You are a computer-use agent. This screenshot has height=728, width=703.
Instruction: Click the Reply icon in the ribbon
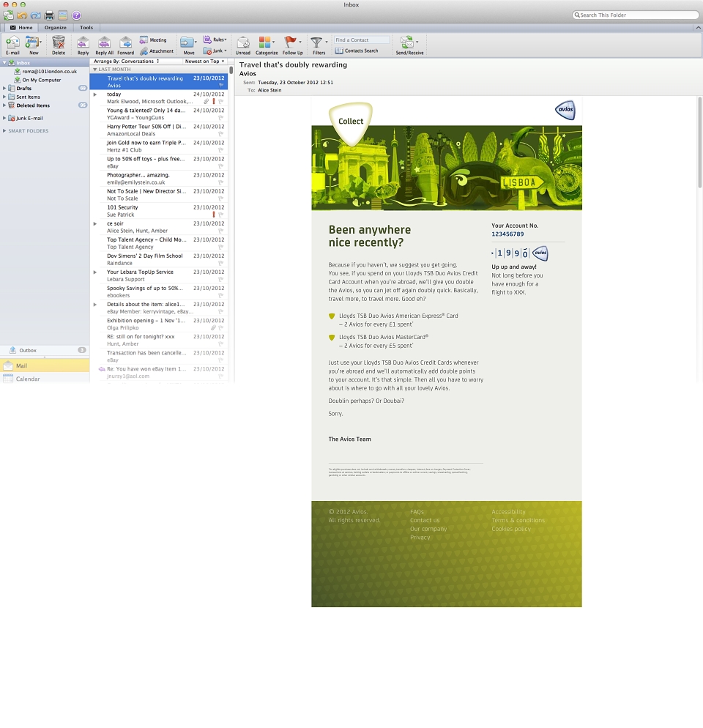83,42
